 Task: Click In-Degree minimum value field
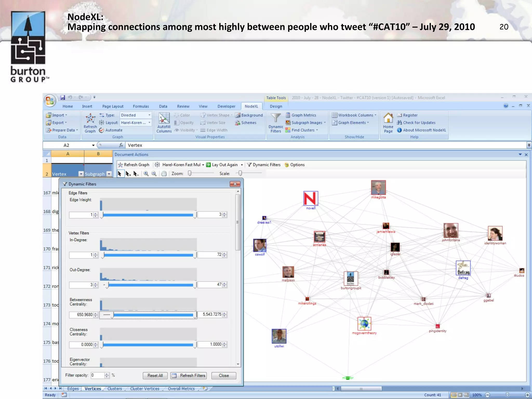pyautogui.click(x=81, y=255)
